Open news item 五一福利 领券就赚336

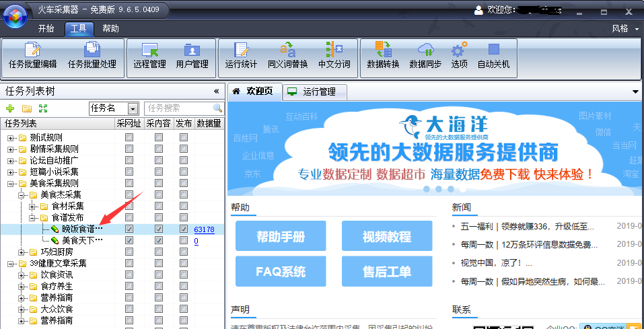tap(527, 226)
